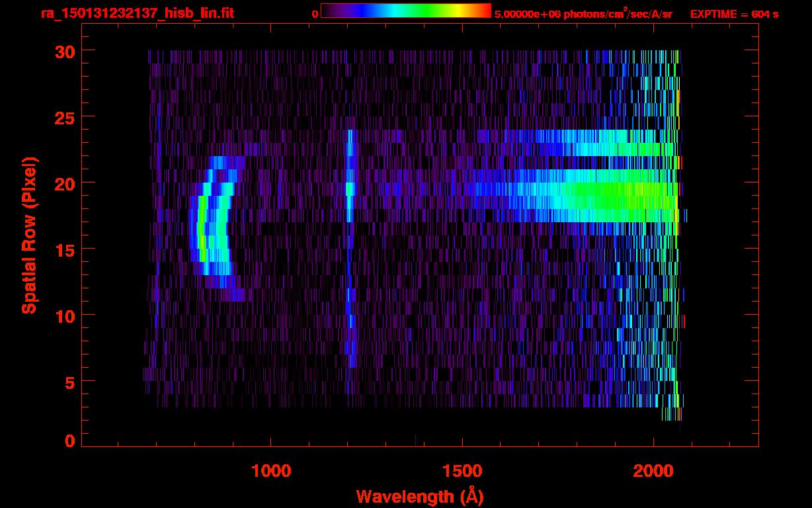Click the 1500 wavelength tick label
The width and height of the screenshot is (812, 508).
[462, 471]
